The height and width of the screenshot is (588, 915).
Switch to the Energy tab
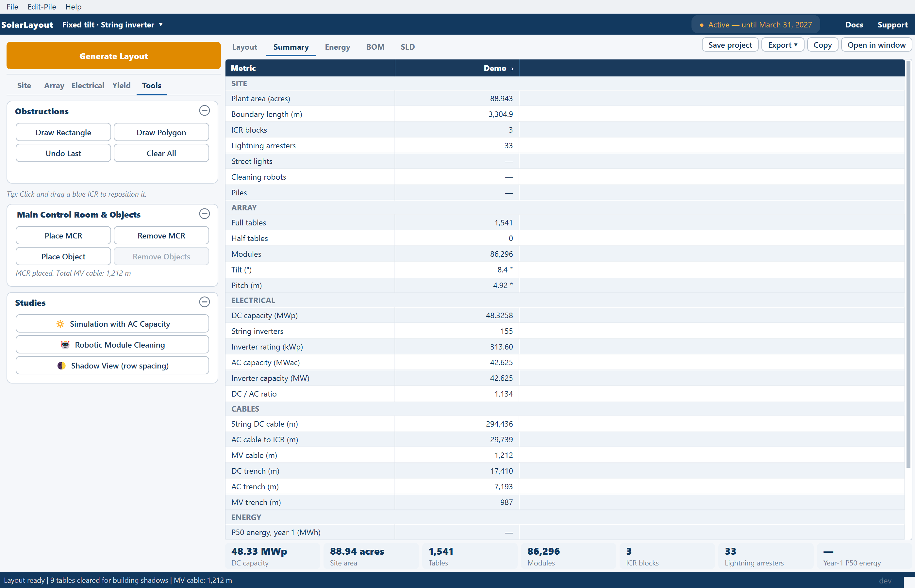coord(337,47)
